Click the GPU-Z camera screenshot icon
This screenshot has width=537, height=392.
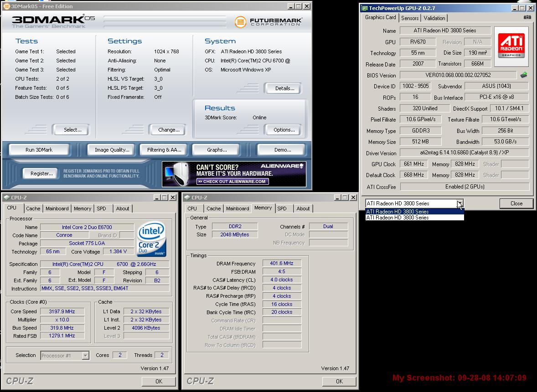pos(527,17)
